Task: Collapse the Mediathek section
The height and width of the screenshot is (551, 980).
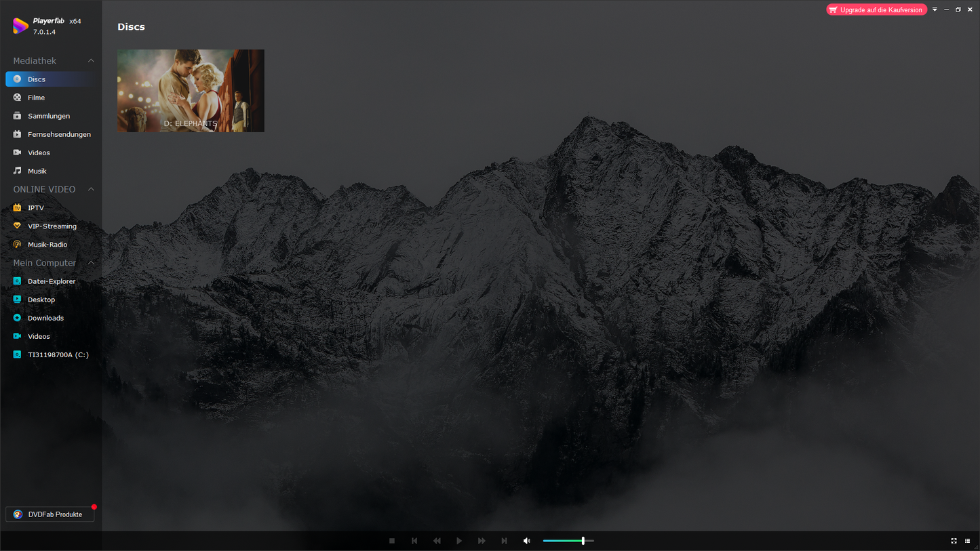Action: pos(91,61)
